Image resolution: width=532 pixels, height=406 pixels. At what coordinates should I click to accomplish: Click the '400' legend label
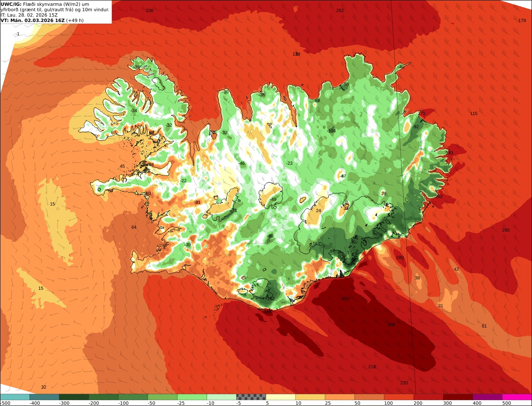coord(477,403)
